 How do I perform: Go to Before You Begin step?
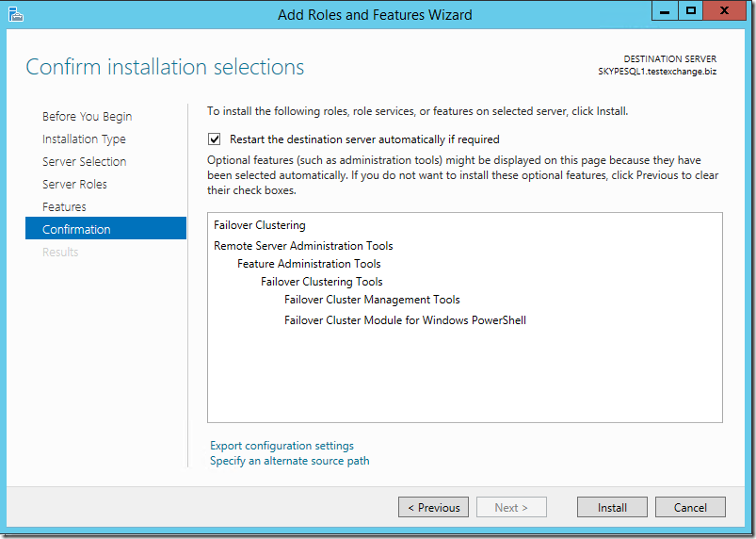click(87, 117)
